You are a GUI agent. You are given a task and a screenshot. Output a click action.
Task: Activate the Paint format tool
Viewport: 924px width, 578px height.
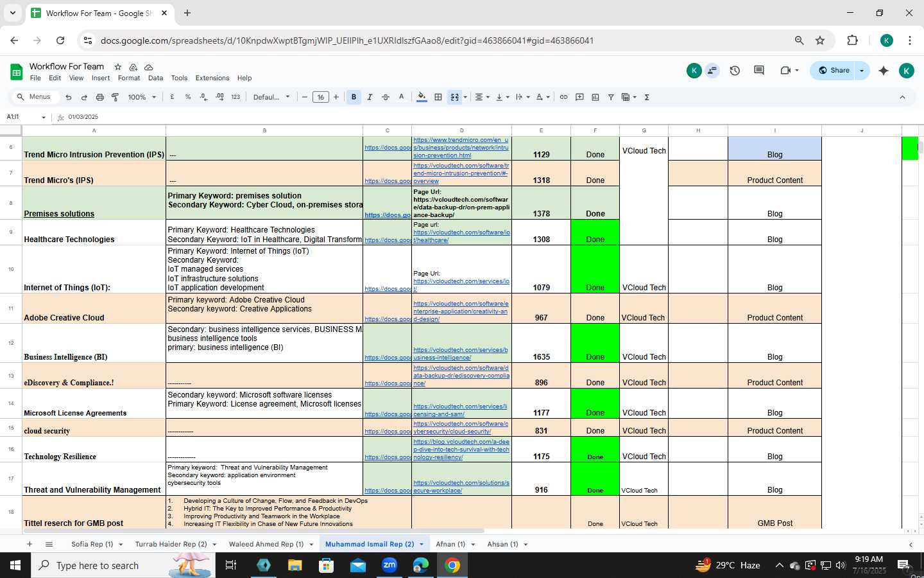[116, 97]
